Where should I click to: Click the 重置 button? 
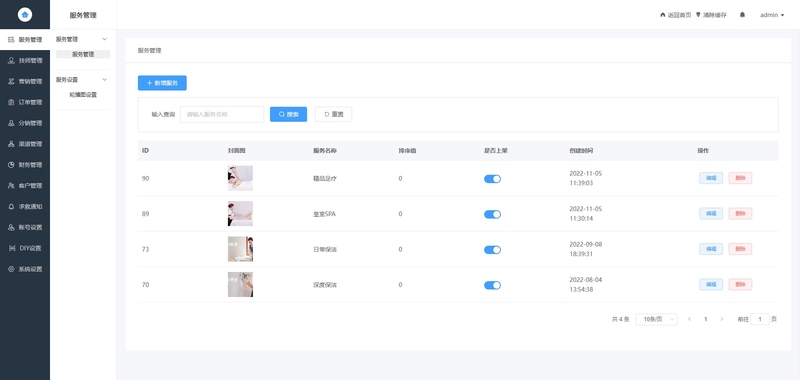tap(334, 114)
